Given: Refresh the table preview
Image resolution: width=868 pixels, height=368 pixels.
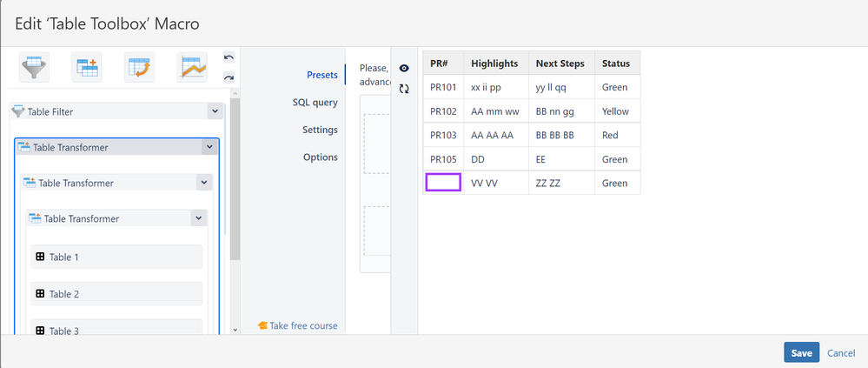Looking at the screenshot, I should [x=404, y=88].
